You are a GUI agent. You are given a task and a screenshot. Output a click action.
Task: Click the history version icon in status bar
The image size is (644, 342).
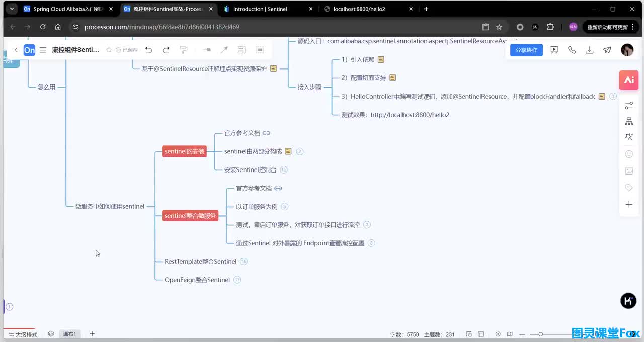pyautogui.click(x=469, y=334)
